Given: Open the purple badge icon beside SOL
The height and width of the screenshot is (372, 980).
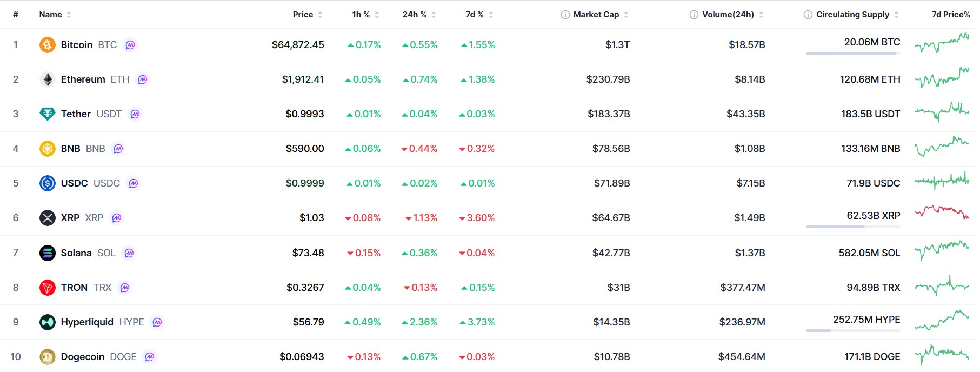Looking at the screenshot, I should [129, 253].
